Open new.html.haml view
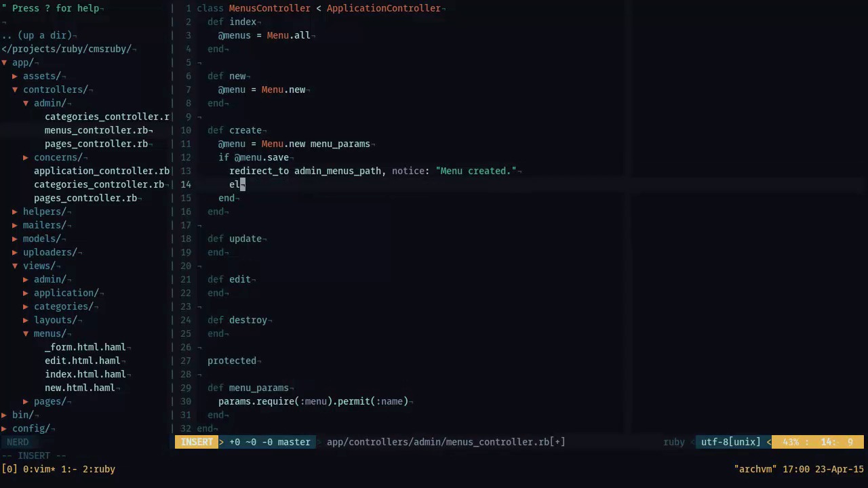Image resolution: width=868 pixels, height=488 pixels. click(80, 388)
